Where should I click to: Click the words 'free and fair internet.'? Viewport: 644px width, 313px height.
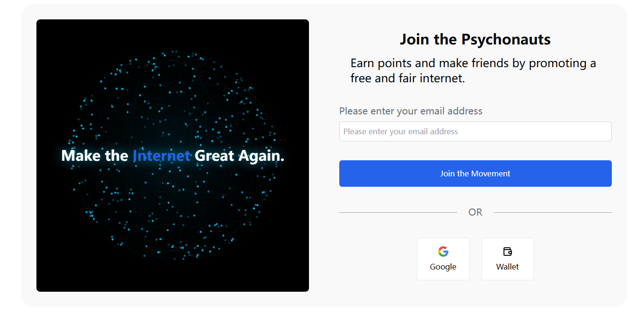[407, 78]
